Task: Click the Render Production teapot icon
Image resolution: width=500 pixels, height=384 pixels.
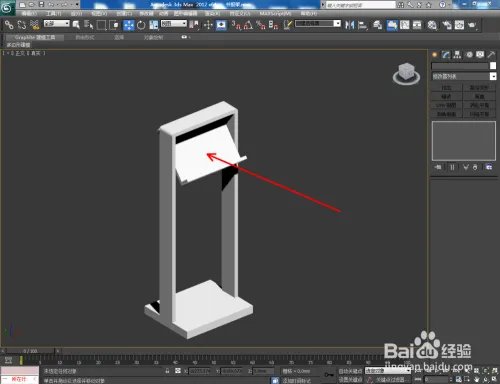Action: (472, 25)
